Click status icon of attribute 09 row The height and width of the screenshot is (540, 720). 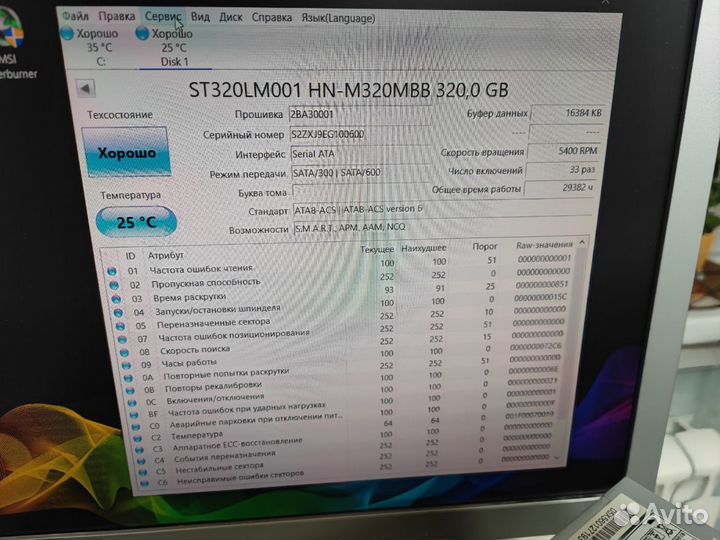tap(126, 366)
